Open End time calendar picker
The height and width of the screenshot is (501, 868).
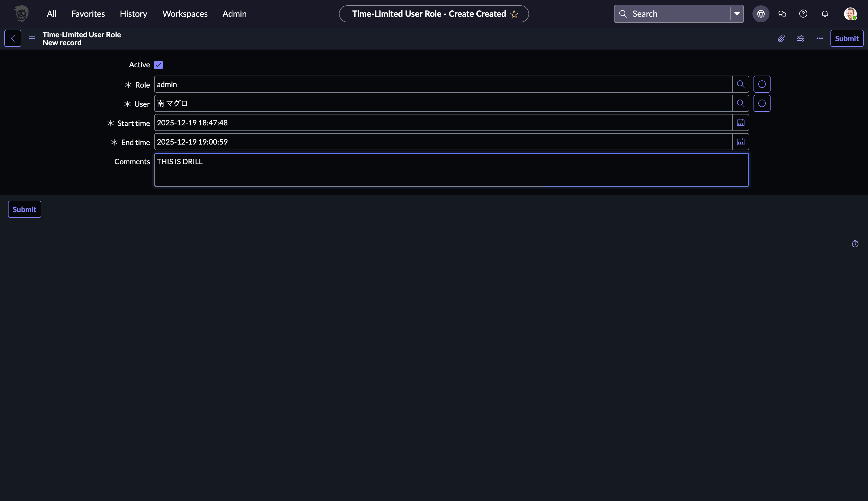(x=740, y=142)
